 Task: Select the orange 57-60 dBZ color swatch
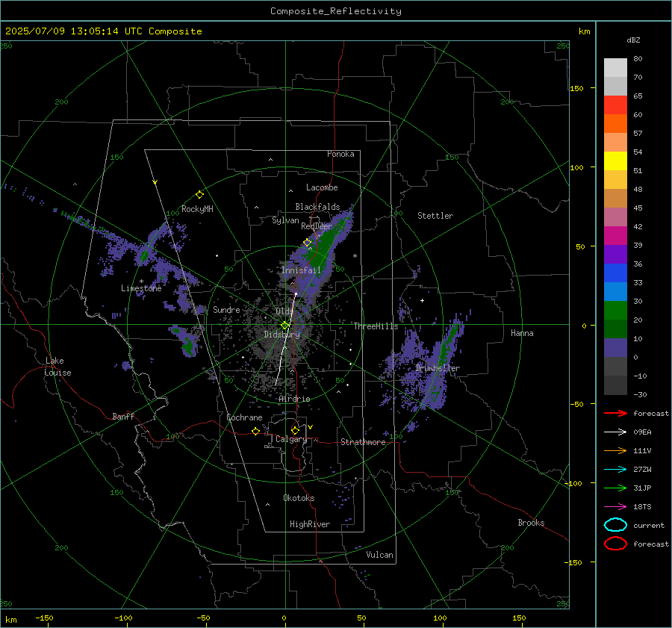[x=615, y=124]
